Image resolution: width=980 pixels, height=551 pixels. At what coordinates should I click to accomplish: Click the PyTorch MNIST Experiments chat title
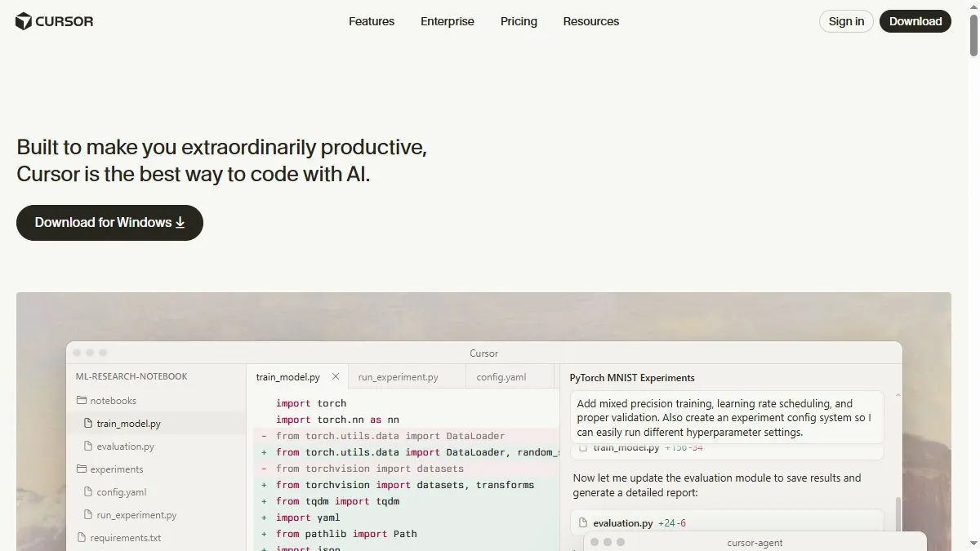[x=632, y=378]
